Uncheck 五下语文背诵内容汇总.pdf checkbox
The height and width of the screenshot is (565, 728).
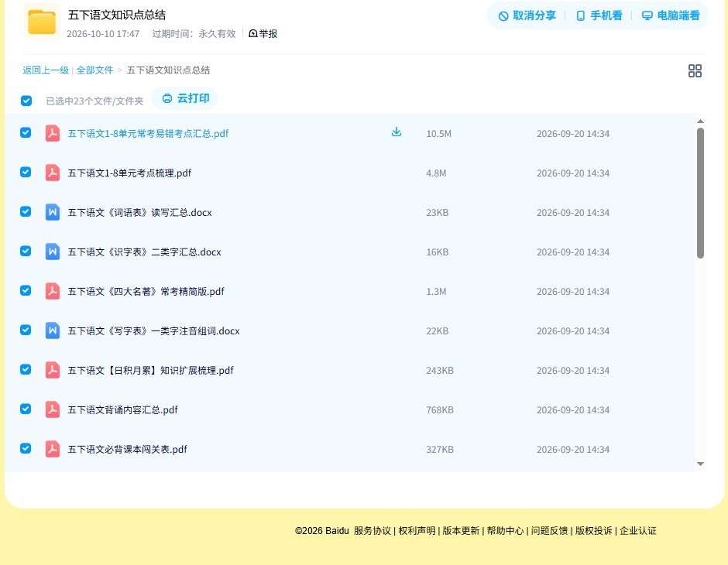pos(26,409)
